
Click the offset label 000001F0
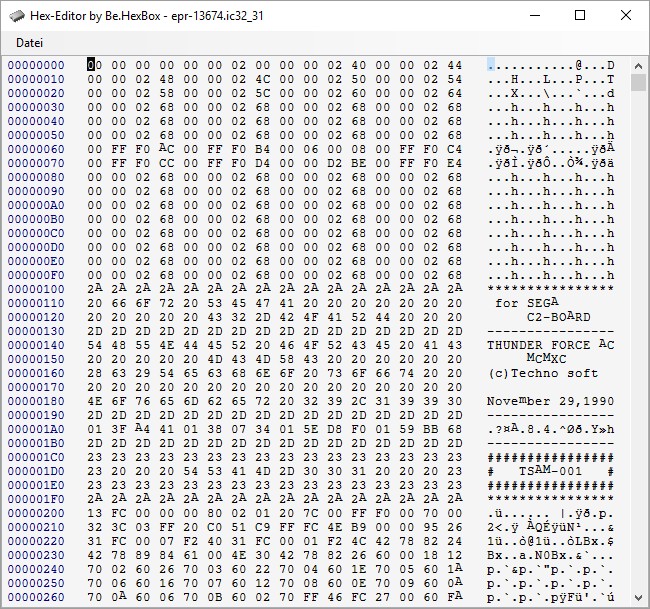pos(36,499)
